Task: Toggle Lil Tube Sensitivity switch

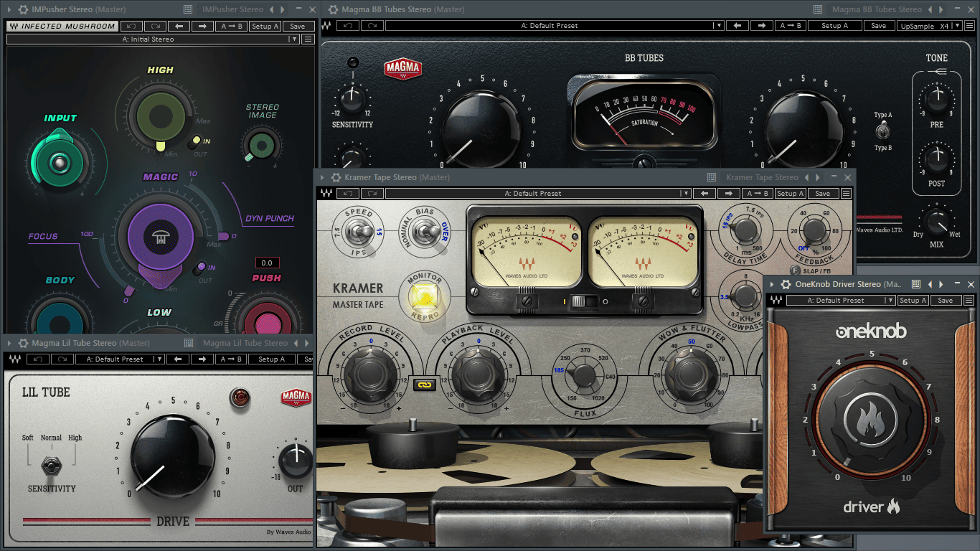Action: 51,465
